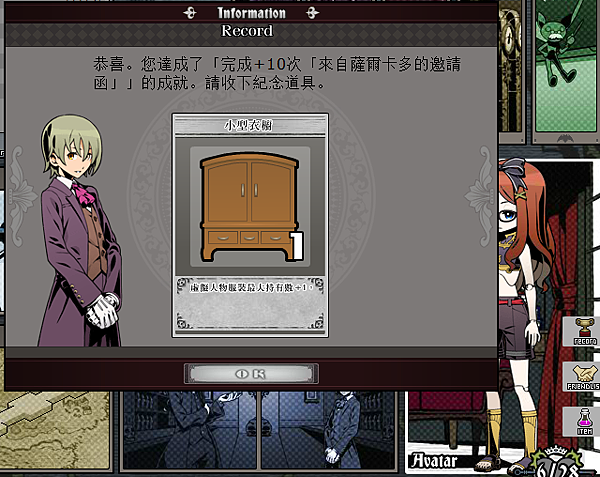Select the left blue butler panel
The width and height of the screenshot is (600, 477).
tap(190, 430)
